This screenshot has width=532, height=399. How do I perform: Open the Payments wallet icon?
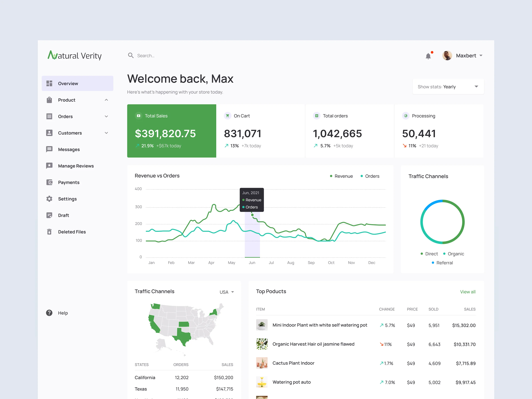pyautogui.click(x=49, y=182)
